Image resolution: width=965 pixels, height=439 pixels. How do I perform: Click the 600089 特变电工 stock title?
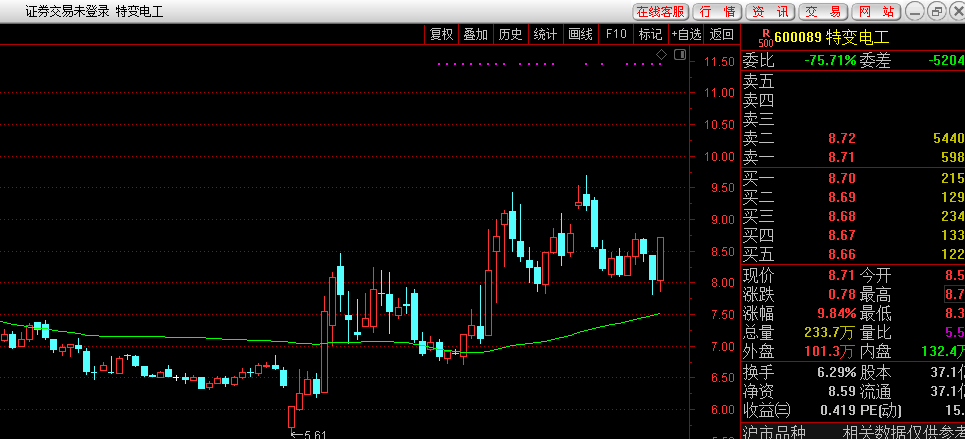click(x=831, y=38)
